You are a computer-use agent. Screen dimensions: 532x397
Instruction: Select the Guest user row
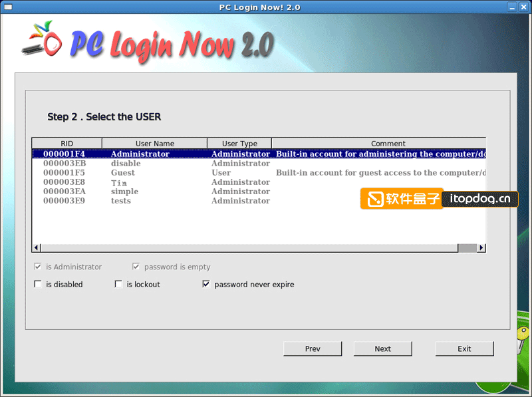[x=259, y=173]
